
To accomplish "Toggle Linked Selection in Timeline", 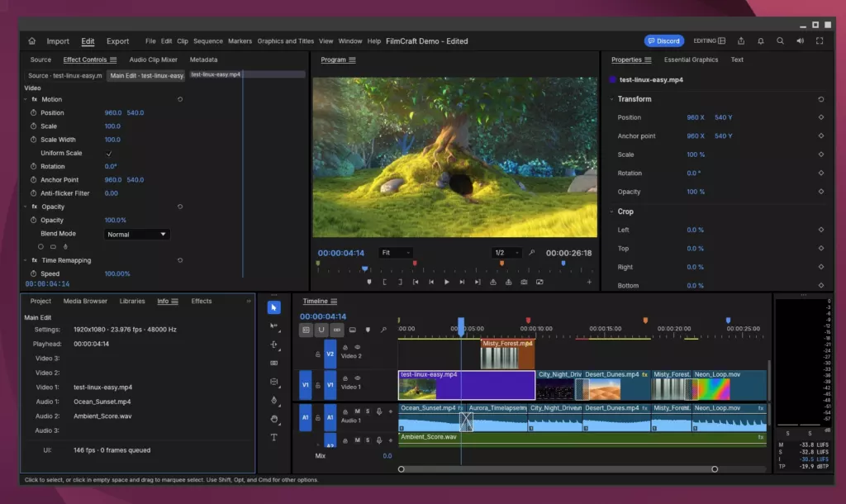I will (x=337, y=330).
